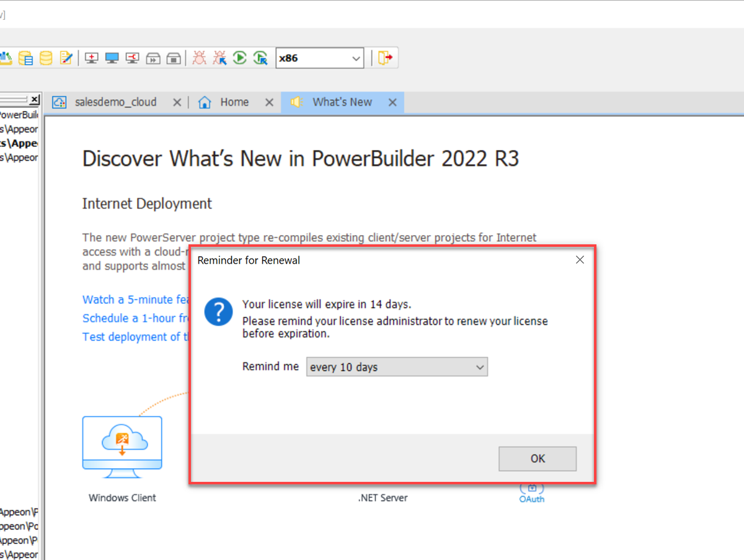Open the x86 platform dropdown

[x=319, y=58]
